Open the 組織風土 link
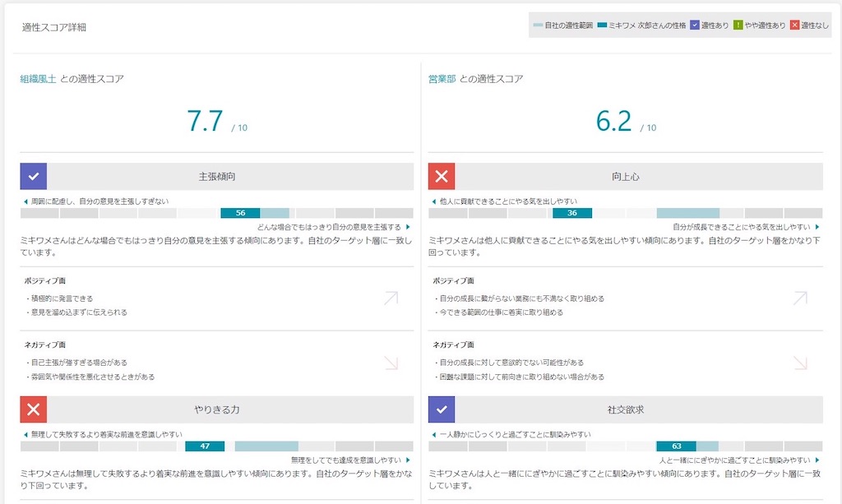Screen dimensions: 842x504 pos(36,79)
